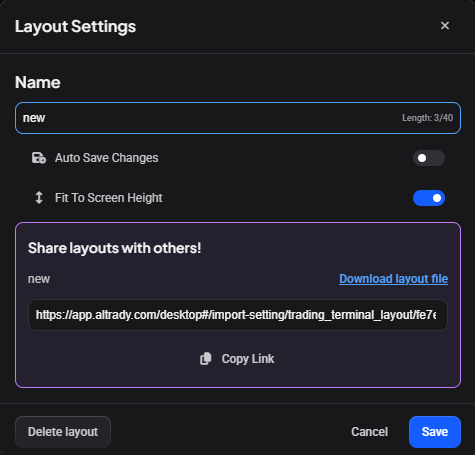Click the Copy Link button
This screenshot has height=455, width=475.
click(x=237, y=359)
